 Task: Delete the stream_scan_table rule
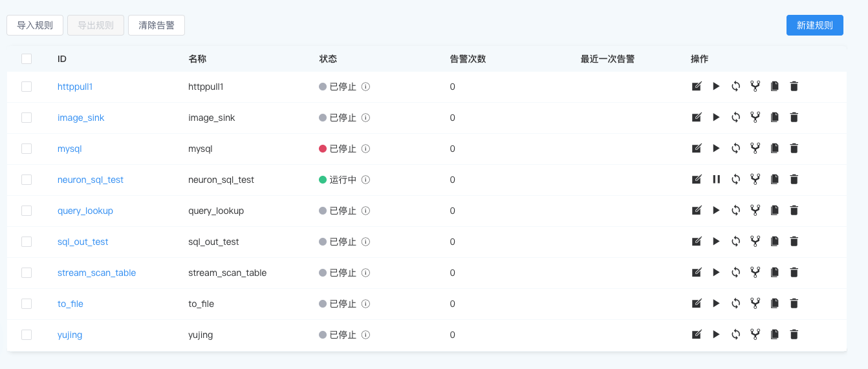794,273
